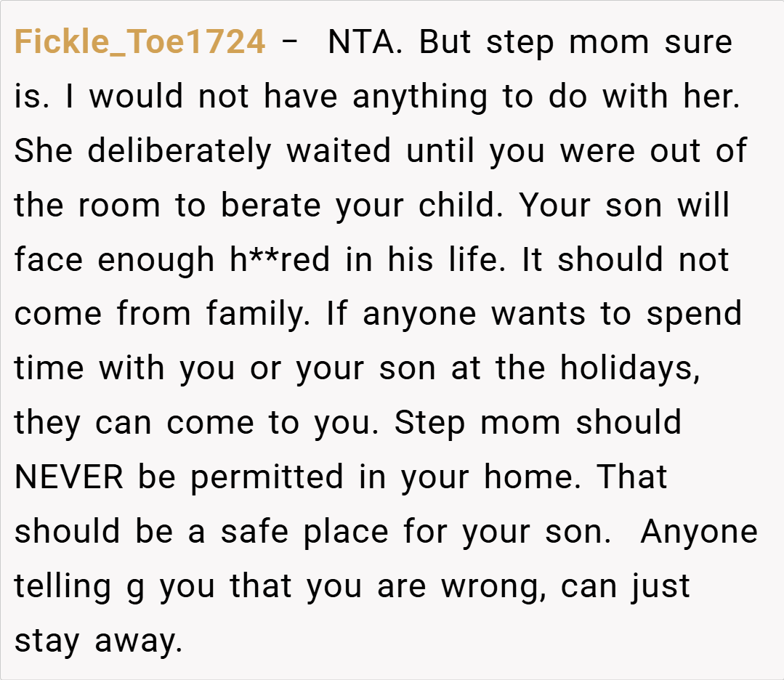Image resolution: width=784 pixels, height=680 pixels.
Task: Click the word spend
Action: pos(694,315)
